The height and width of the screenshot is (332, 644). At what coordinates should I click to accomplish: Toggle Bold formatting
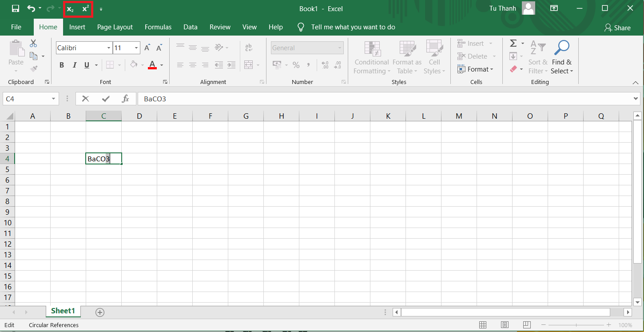point(62,65)
